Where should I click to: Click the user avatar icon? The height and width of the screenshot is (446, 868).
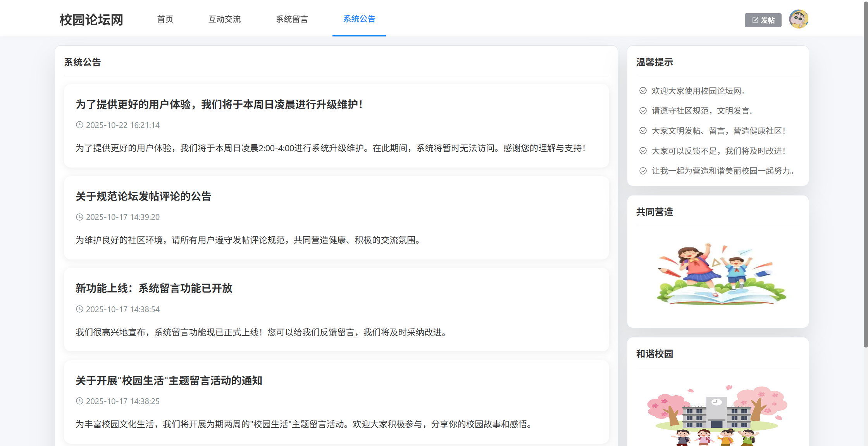tap(798, 19)
